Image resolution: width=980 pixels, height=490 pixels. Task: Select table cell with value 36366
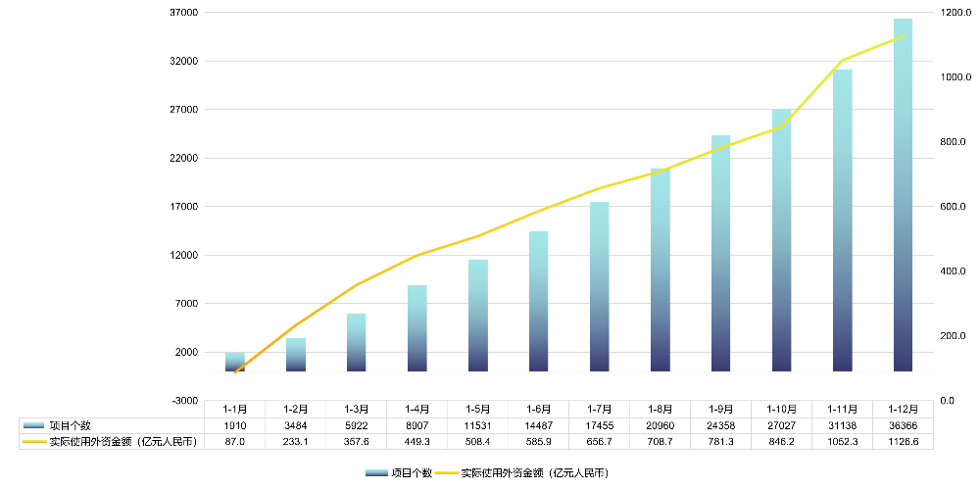(x=903, y=425)
